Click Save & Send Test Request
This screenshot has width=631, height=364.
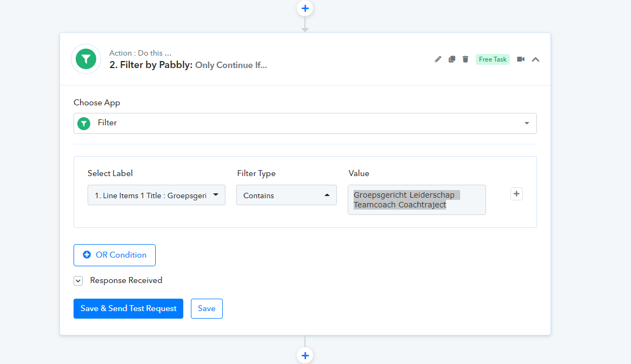(128, 308)
